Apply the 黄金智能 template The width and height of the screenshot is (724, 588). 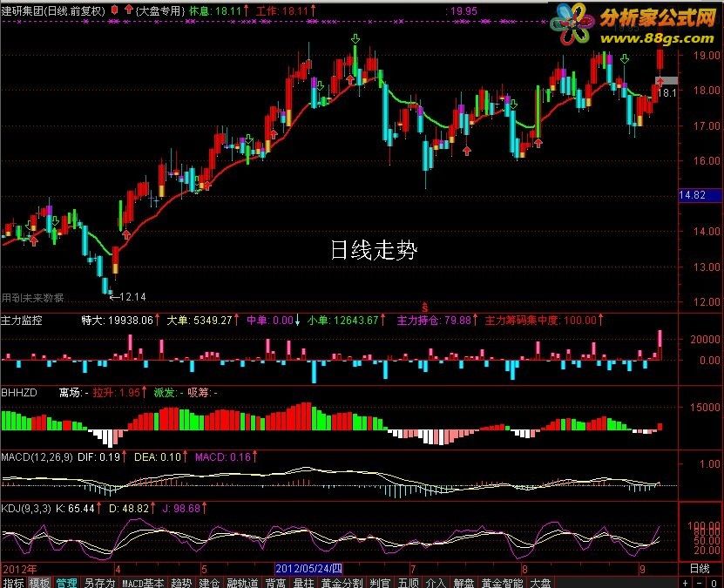coord(502,583)
